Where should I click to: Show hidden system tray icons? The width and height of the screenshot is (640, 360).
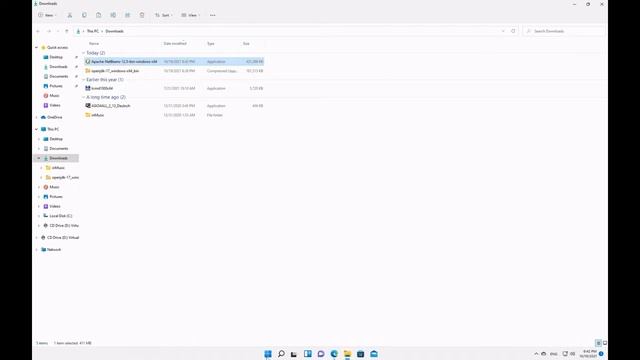point(536,354)
